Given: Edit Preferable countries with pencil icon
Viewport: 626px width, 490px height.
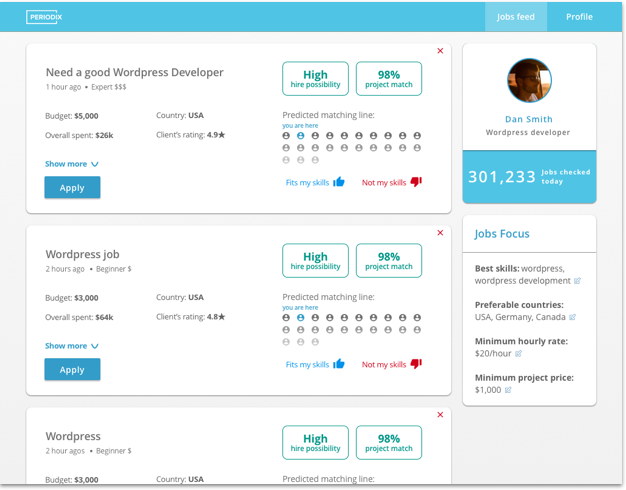Looking at the screenshot, I should pyautogui.click(x=572, y=317).
